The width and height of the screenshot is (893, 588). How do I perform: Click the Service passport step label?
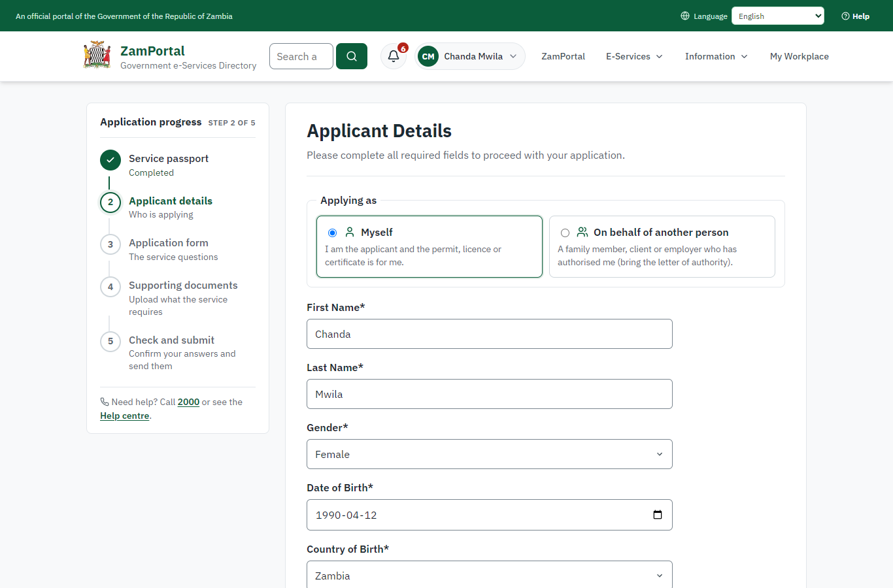click(x=169, y=158)
